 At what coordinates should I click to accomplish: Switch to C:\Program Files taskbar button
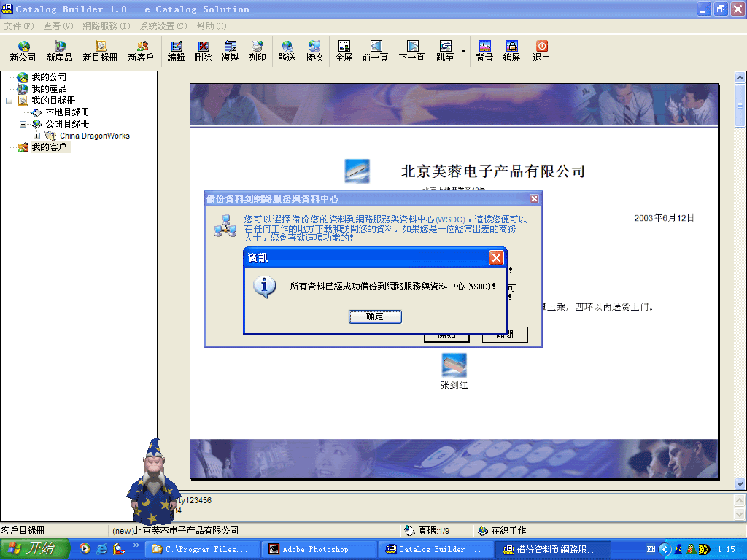203,550
